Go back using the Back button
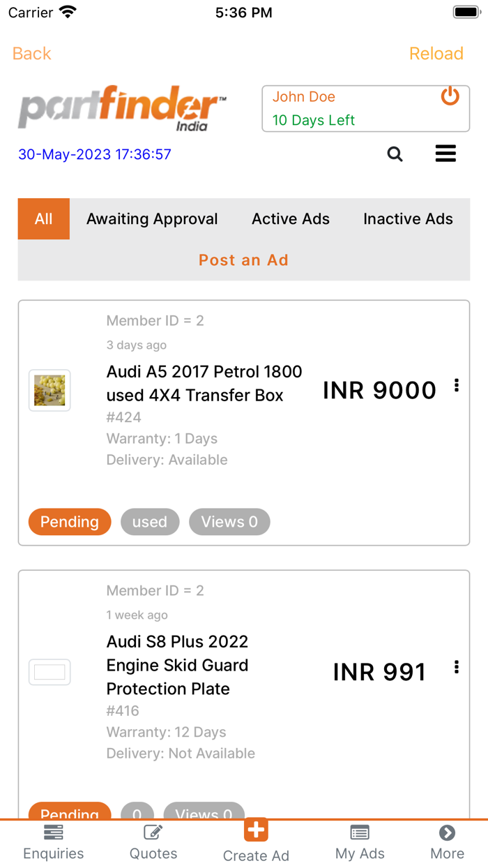The height and width of the screenshot is (868, 488). (31, 53)
